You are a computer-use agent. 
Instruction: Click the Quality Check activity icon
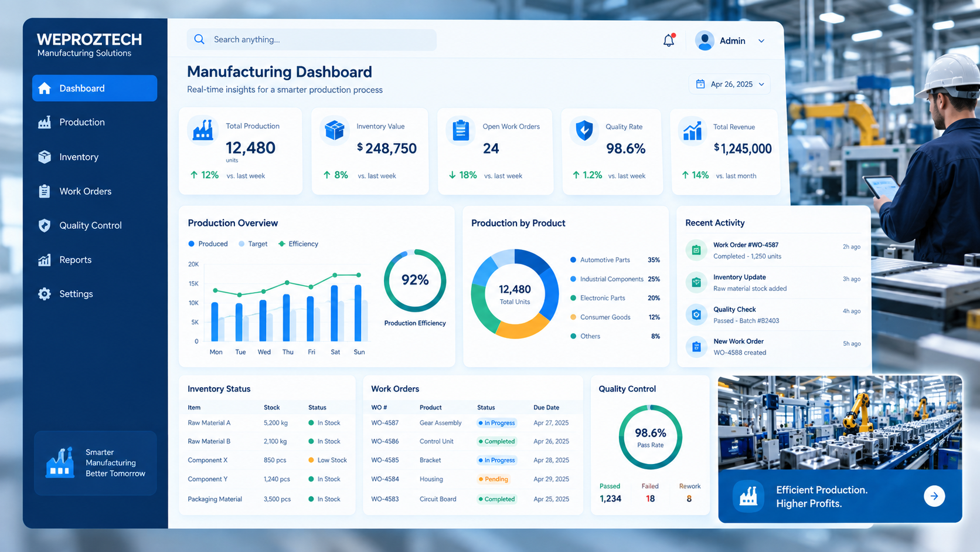[696, 315]
